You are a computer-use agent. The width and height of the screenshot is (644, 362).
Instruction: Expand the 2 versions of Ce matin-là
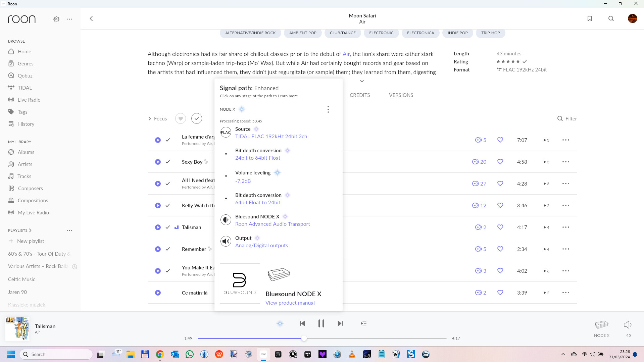(546, 293)
